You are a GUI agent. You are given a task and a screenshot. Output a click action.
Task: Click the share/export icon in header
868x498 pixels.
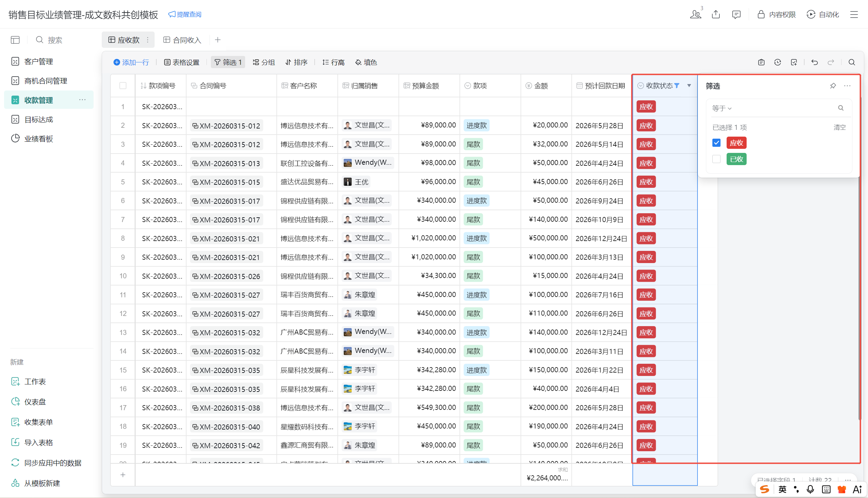(x=716, y=14)
